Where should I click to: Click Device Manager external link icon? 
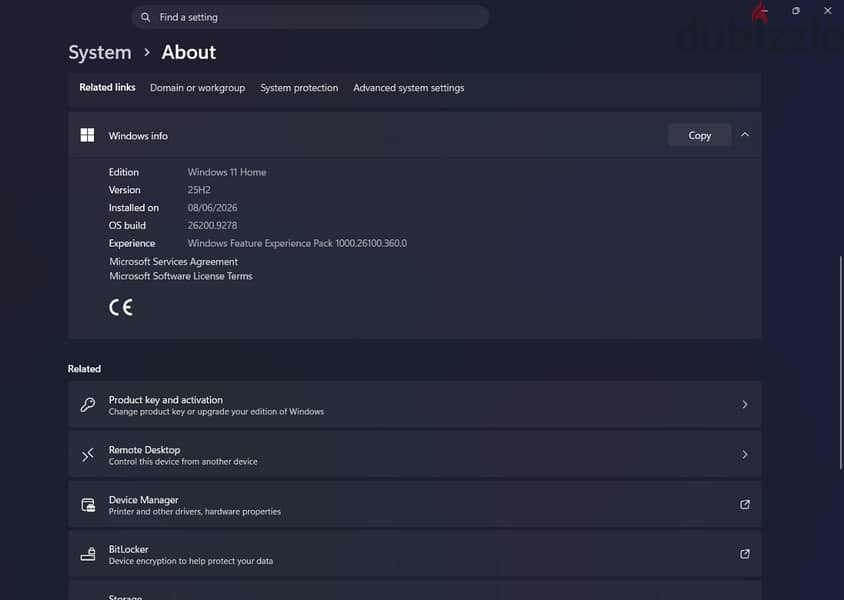click(745, 505)
